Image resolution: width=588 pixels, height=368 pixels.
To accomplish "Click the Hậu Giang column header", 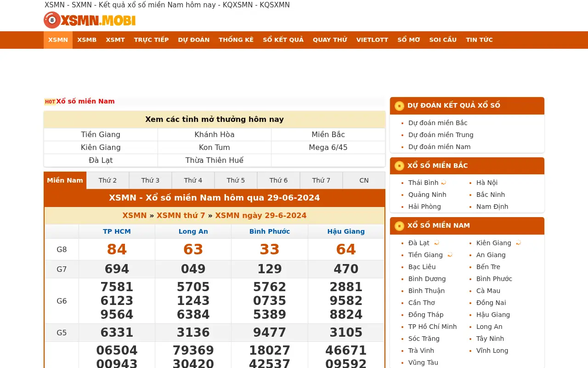I will (346, 231).
